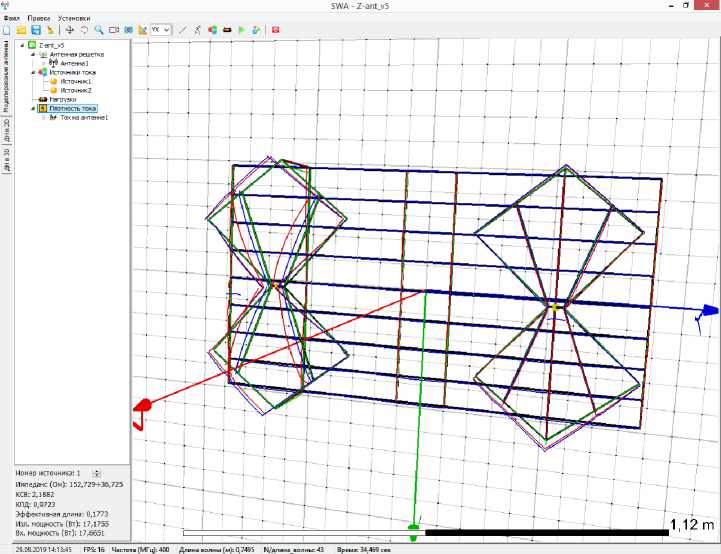This screenshot has width=721, height=554.
Task: Collapse the Источники тока tree branch
Action: pos(32,73)
